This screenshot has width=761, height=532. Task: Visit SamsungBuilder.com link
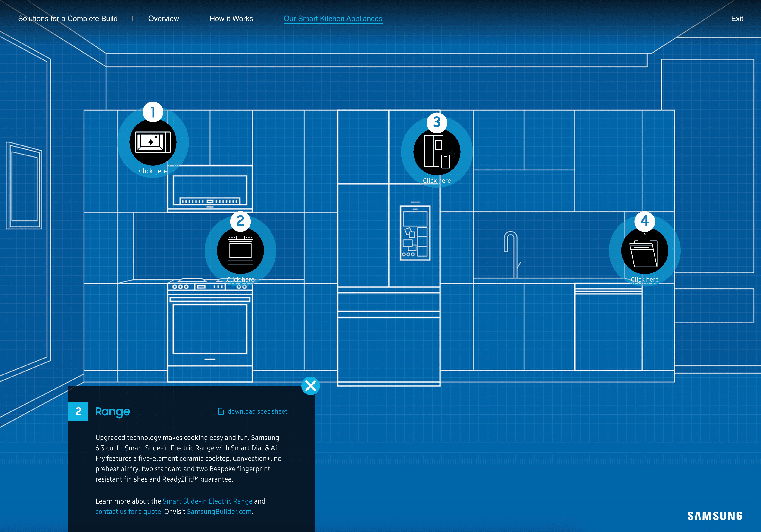(219, 511)
